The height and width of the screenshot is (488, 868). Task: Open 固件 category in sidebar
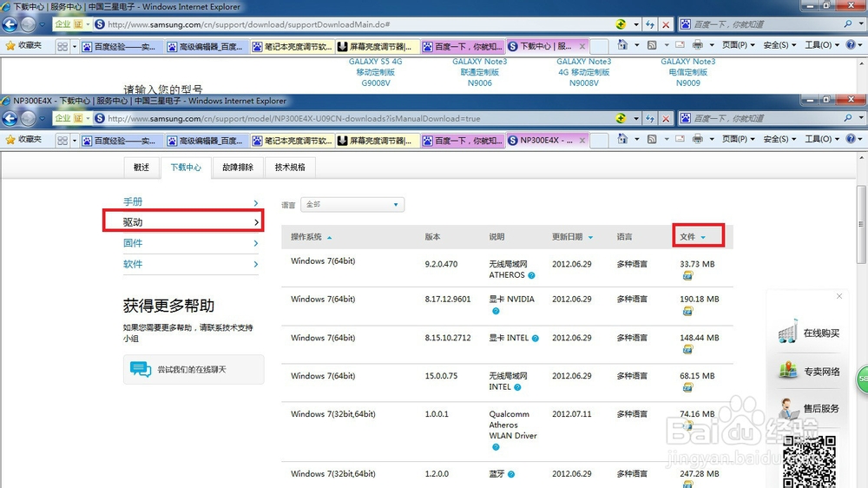coord(190,243)
